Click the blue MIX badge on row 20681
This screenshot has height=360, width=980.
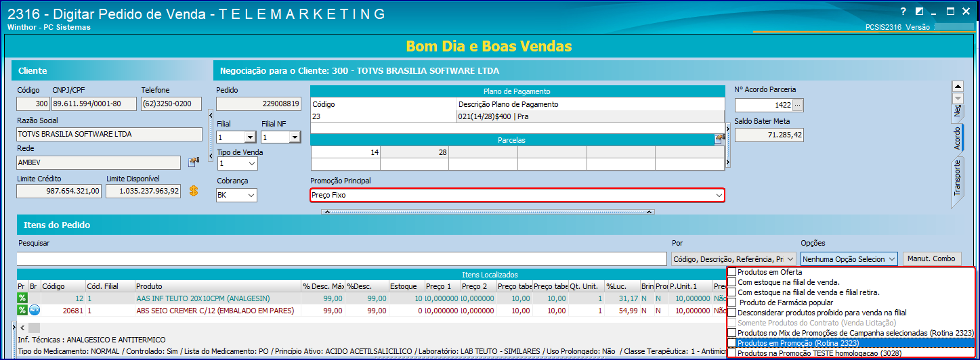tap(34, 310)
